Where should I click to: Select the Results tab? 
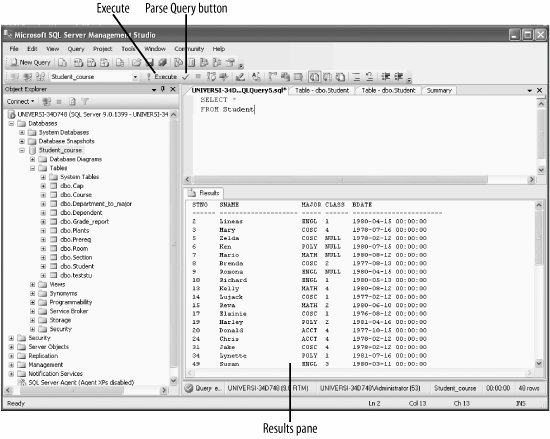204,193
